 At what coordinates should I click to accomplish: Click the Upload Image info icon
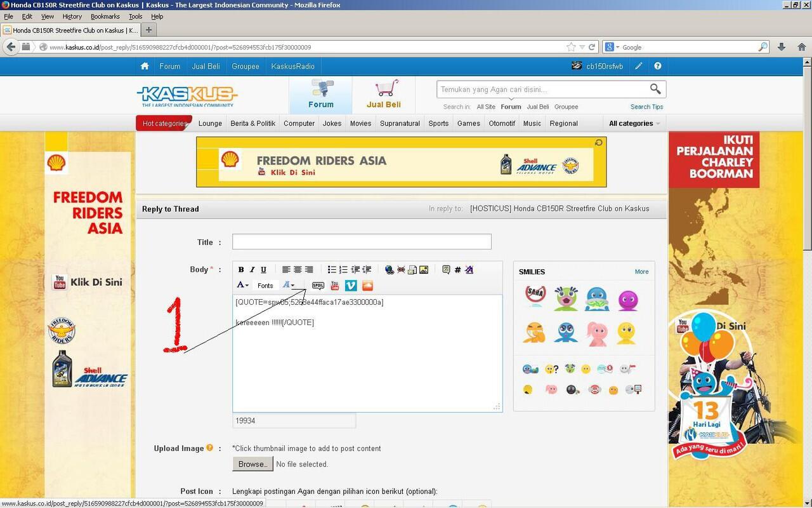[x=209, y=448]
